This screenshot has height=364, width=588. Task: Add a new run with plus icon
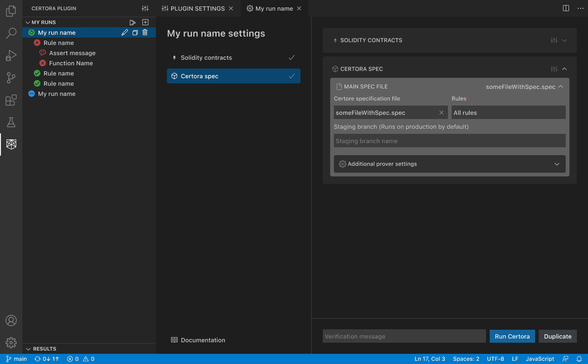pos(145,22)
